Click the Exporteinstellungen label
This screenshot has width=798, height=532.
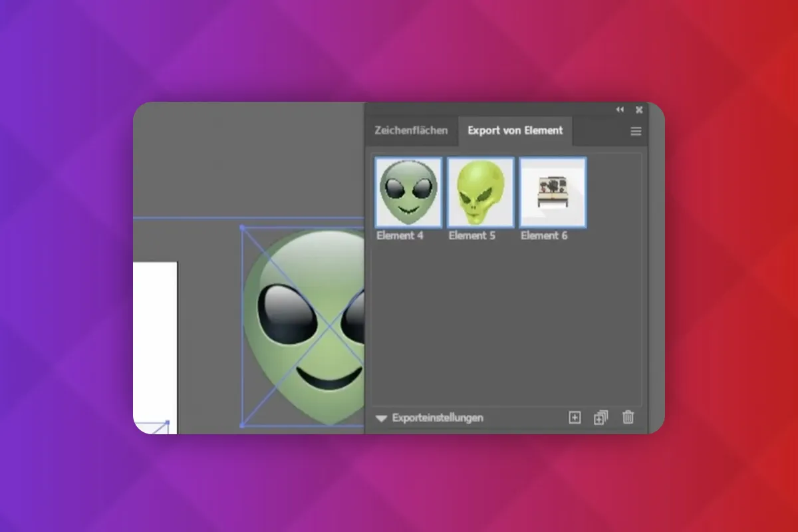pos(438,418)
